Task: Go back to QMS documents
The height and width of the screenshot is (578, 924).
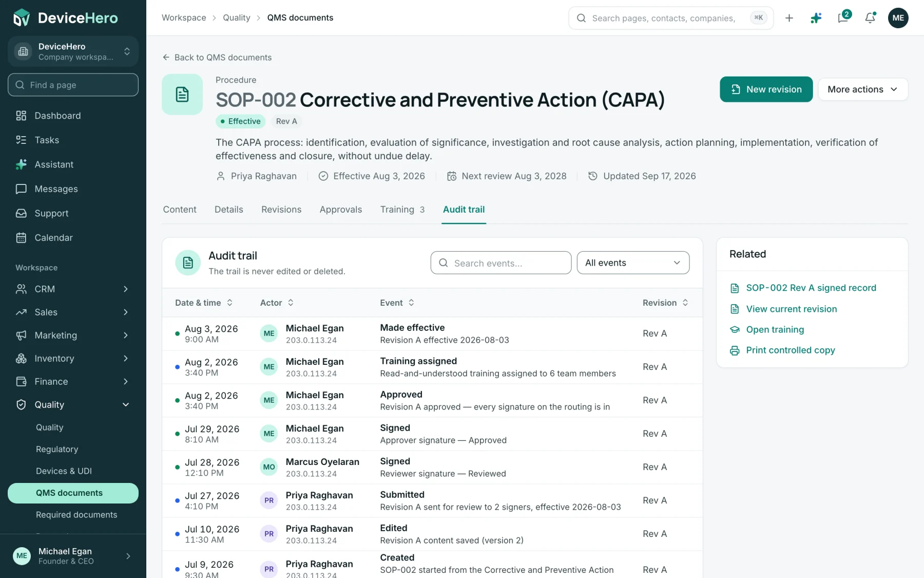Action: pos(217,58)
